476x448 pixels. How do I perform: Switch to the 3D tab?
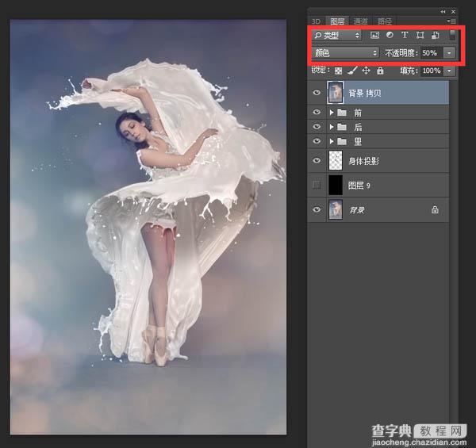pos(317,21)
